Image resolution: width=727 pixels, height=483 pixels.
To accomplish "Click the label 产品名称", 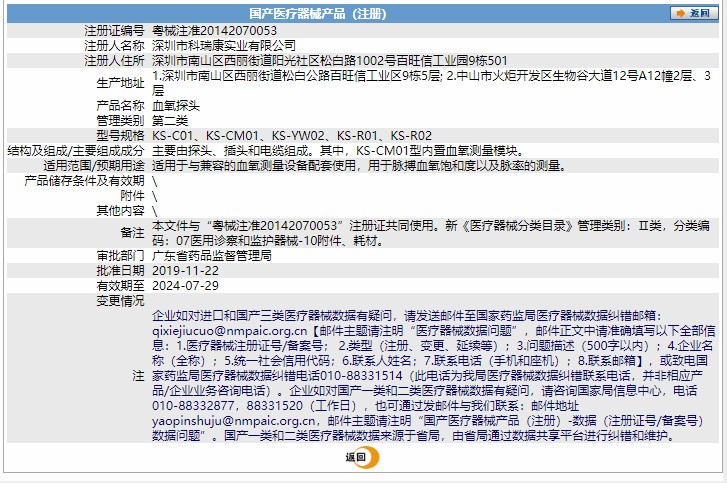I will point(120,106).
